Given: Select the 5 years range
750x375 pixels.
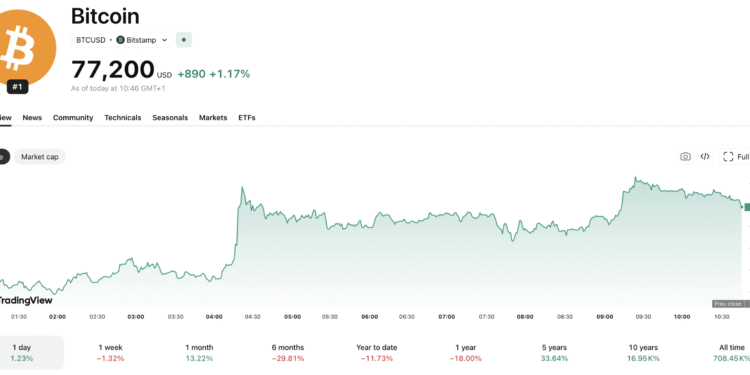Looking at the screenshot, I should (x=554, y=353).
